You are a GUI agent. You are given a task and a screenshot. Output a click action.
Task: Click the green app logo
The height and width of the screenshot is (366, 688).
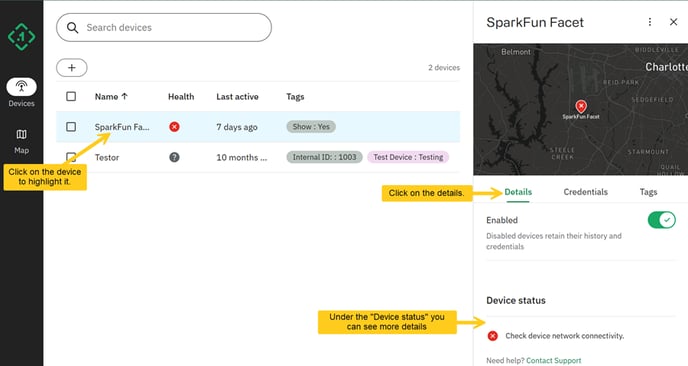pyautogui.click(x=21, y=36)
